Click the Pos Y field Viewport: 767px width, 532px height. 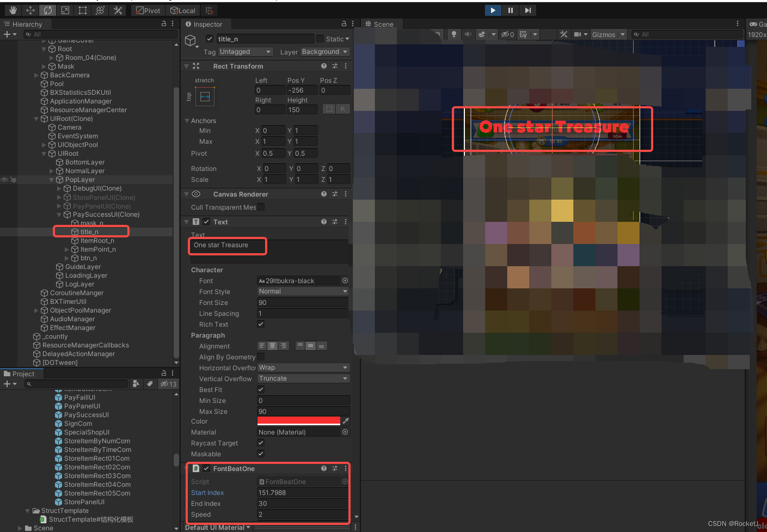click(302, 90)
